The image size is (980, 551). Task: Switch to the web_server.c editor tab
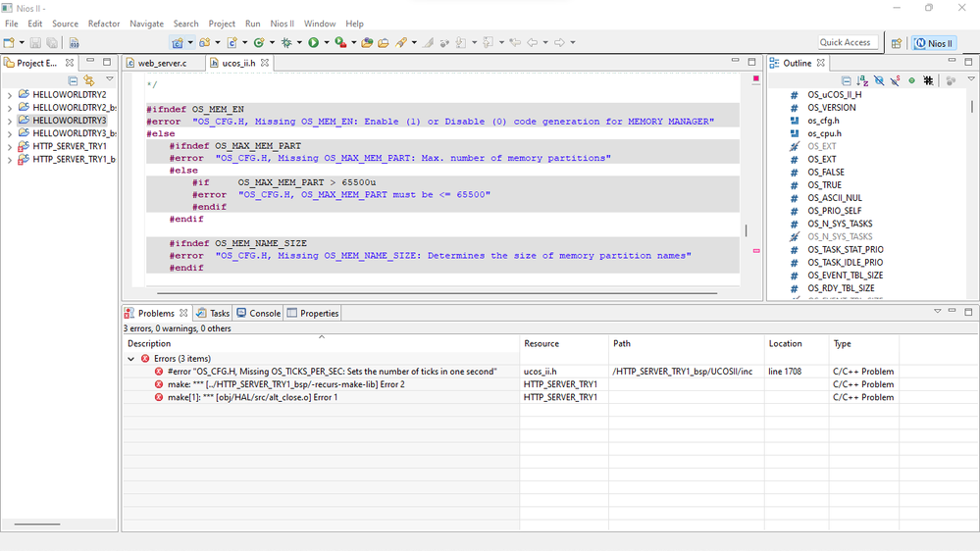(x=162, y=63)
